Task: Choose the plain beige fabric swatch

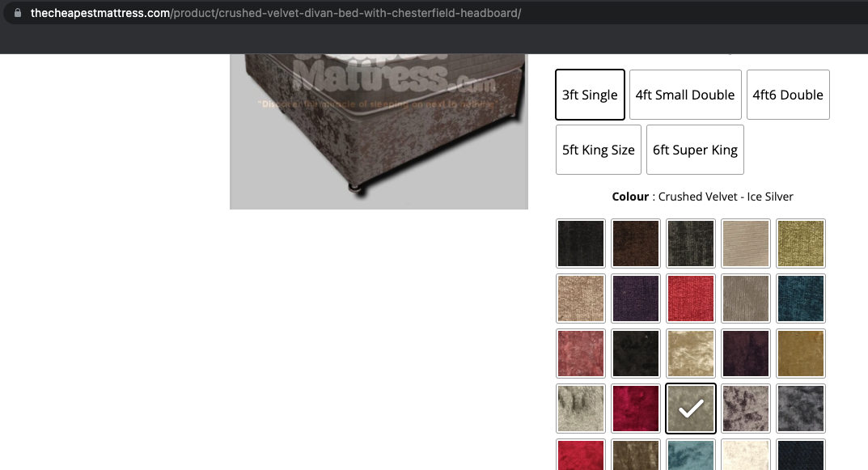Action: [x=746, y=243]
